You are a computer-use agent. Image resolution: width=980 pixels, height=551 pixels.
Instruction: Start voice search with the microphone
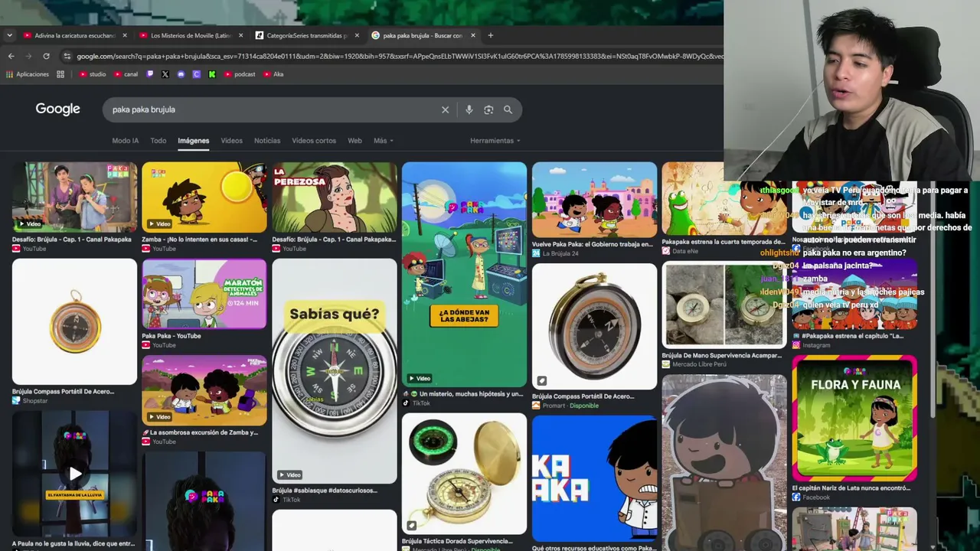point(469,109)
